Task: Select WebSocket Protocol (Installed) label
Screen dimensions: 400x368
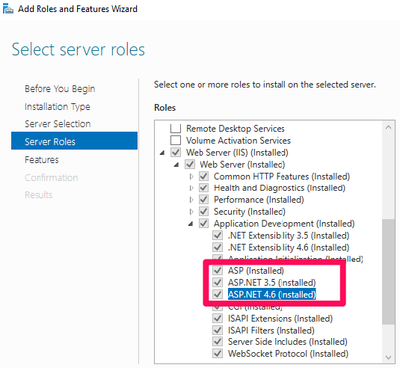Action: (288, 353)
